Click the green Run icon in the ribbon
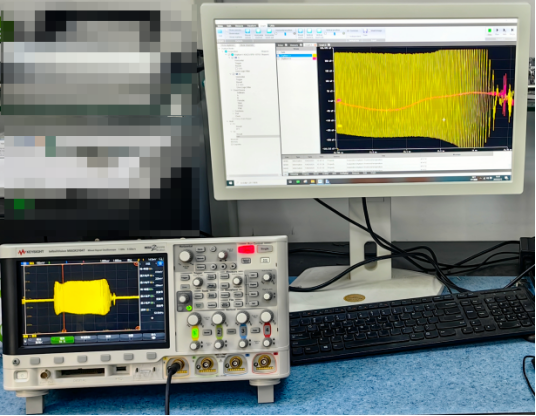This screenshot has height=416, width=536. [x=490, y=30]
